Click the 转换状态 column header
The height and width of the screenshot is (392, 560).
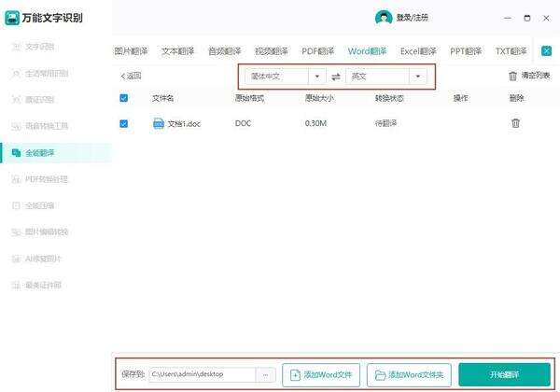point(389,98)
